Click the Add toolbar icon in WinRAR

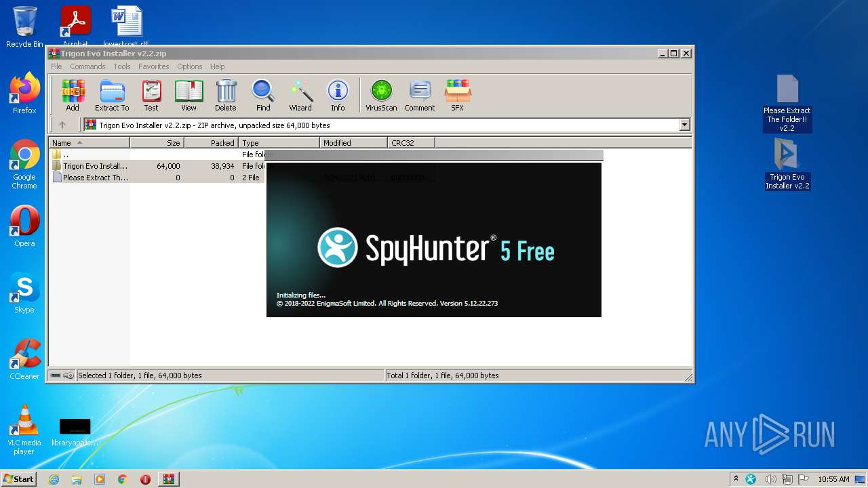pyautogui.click(x=73, y=95)
